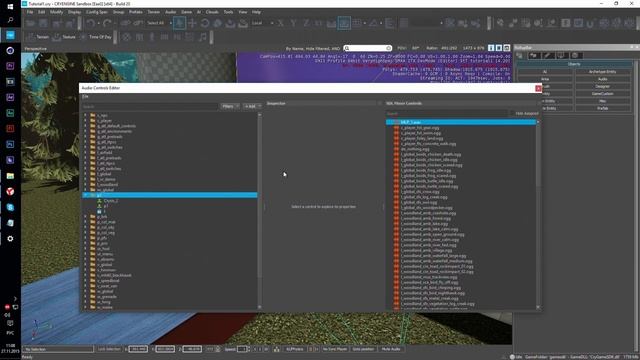The width and height of the screenshot is (640, 360).
Task: Choose the Move tool cross-arrows icon
Action: tap(192, 23)
